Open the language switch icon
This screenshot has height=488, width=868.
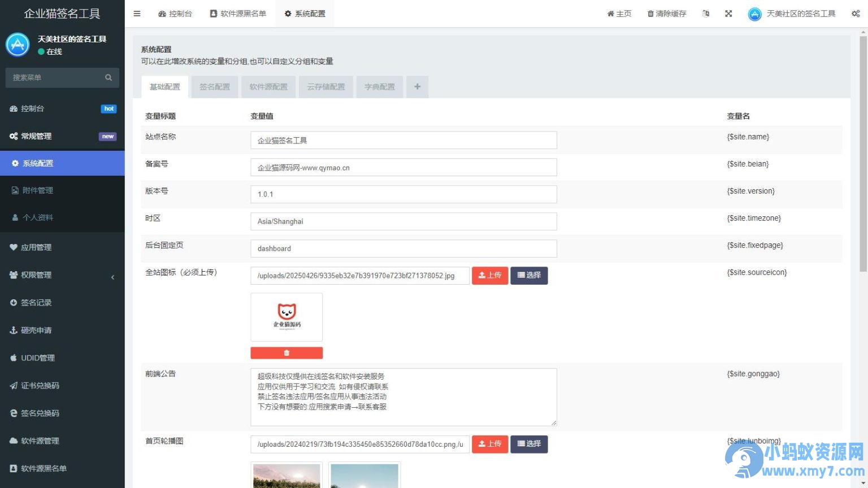pyautogui.click(x=706, y=14)
